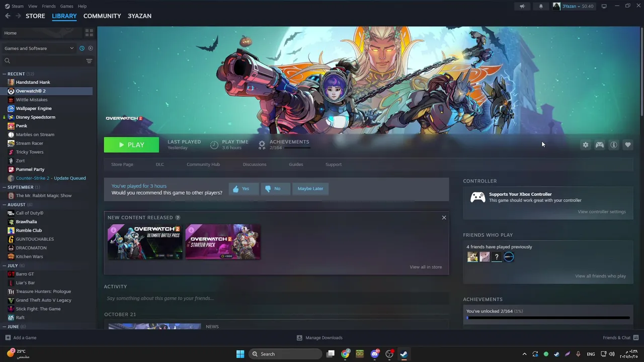Click Maybe Later button
The height and width of the screenshot is (362, 644).
(x=310, y=189)
